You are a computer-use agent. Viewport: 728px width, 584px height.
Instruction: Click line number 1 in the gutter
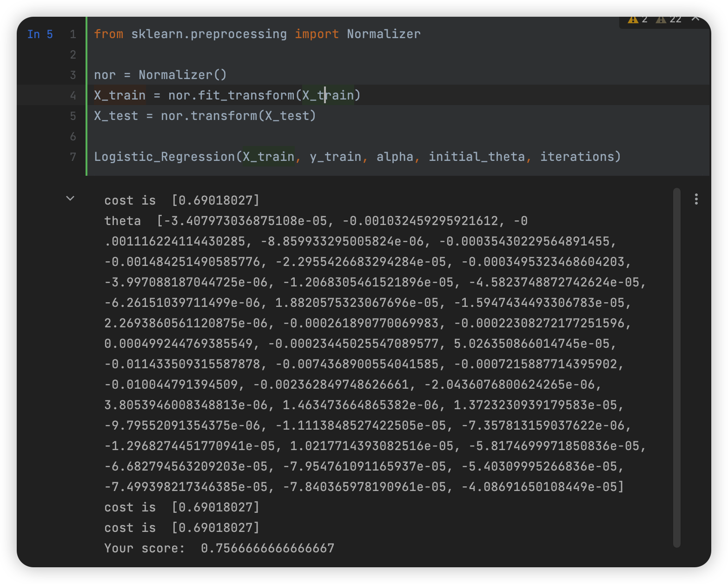tap(73, 34)
